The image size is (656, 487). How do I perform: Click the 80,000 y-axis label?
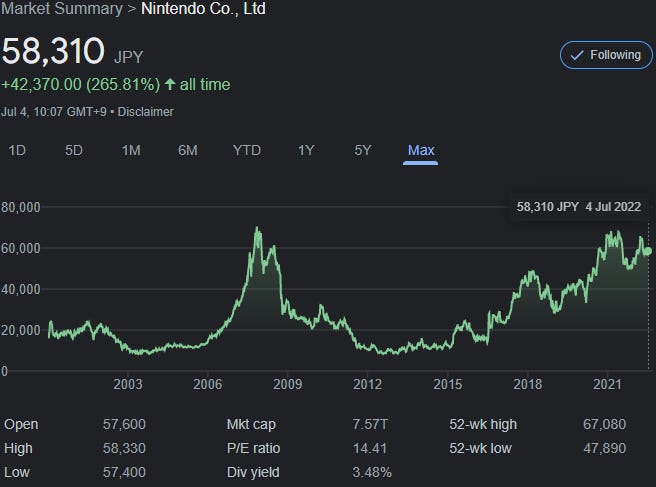(21, 207)
